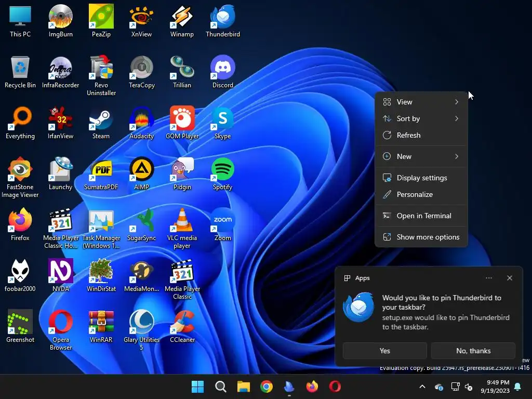Open File Explorer from taskbar

click(x=243, y=387)
